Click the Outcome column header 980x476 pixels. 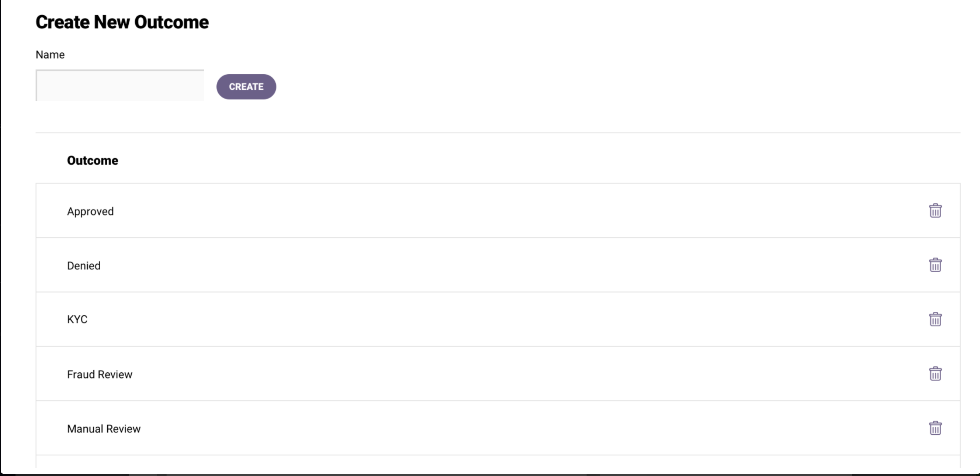[93, 161]
